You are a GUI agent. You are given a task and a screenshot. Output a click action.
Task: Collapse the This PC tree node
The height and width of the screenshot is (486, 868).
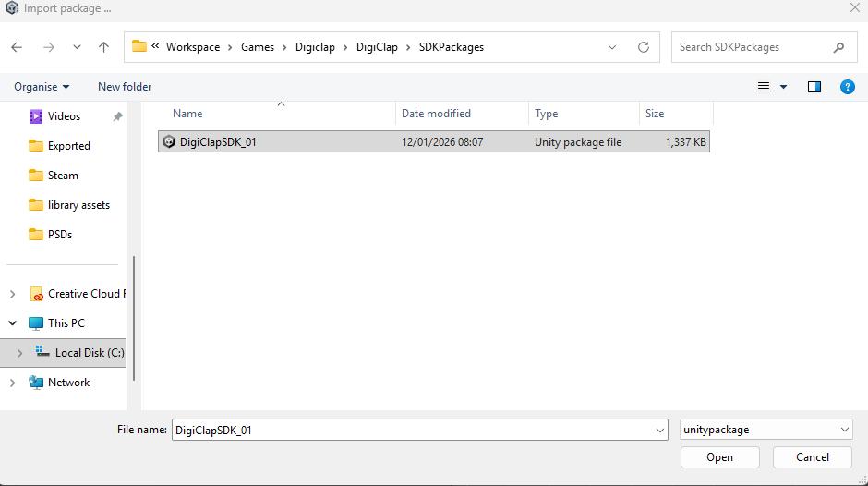click(x=12, y=323)
